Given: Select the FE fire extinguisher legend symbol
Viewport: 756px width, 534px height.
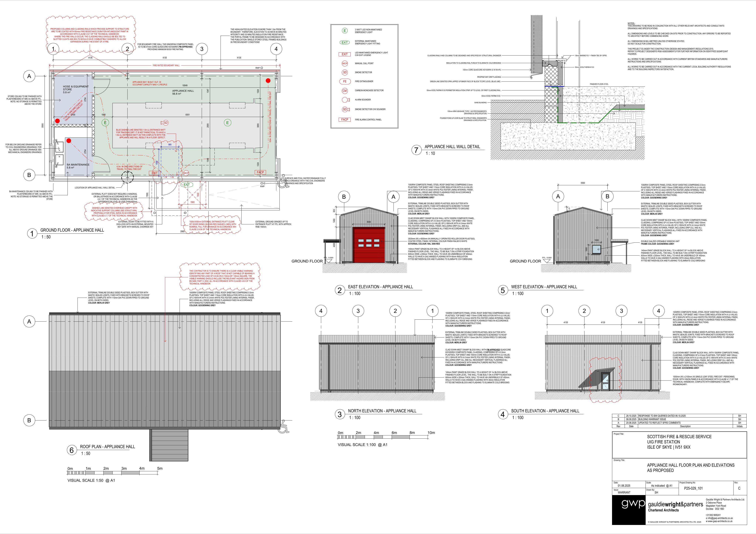Looking at the screenshot, I should click(x=345, y=81).
